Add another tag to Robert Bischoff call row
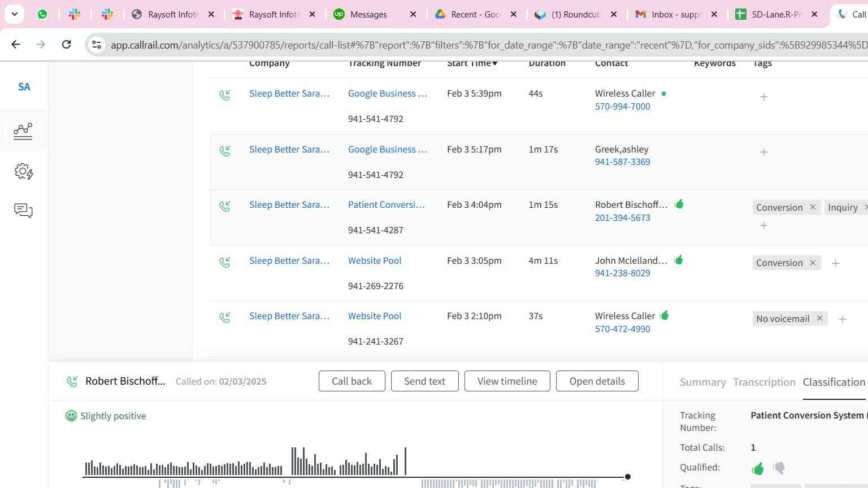 click(x=763, y=225)
